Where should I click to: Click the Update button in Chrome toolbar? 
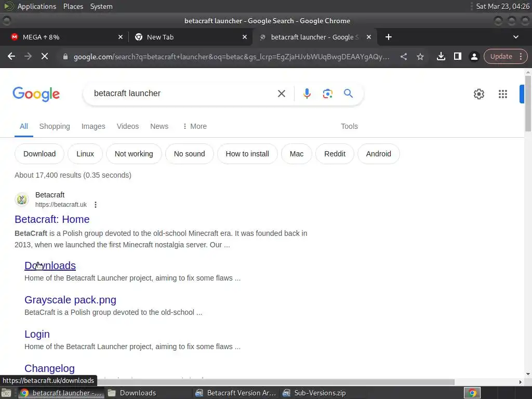501,56
